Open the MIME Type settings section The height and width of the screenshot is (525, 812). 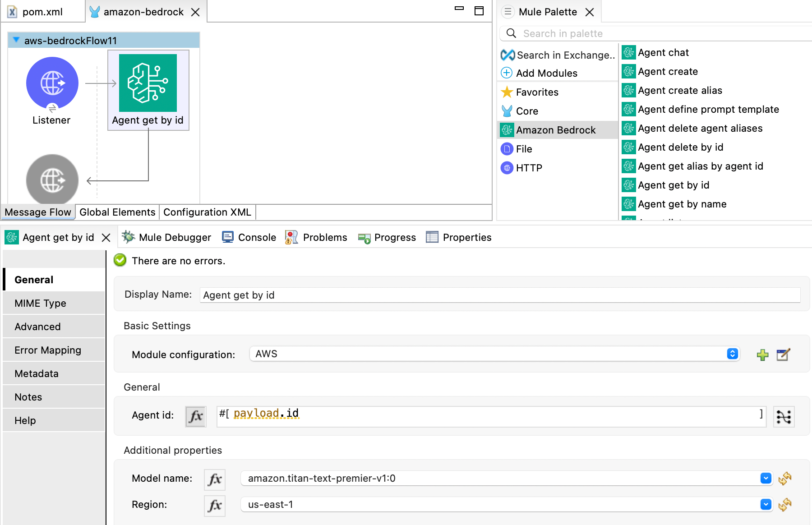tap(54, 303)
